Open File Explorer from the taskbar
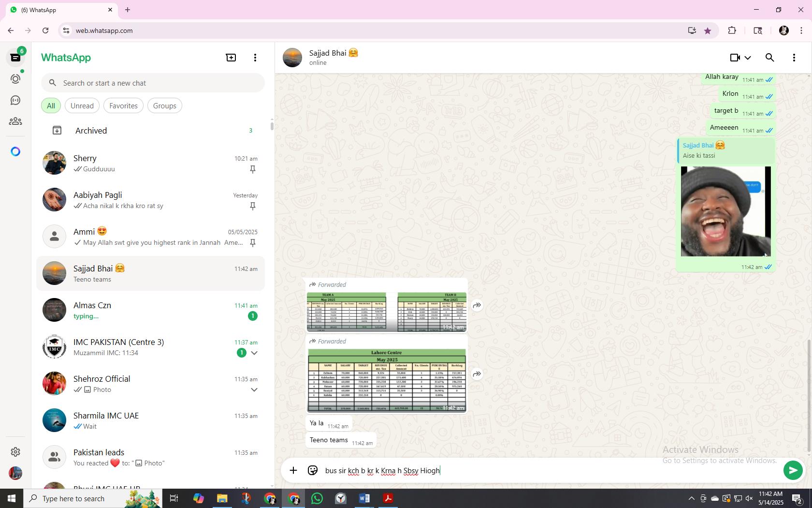 coord(222,498)
